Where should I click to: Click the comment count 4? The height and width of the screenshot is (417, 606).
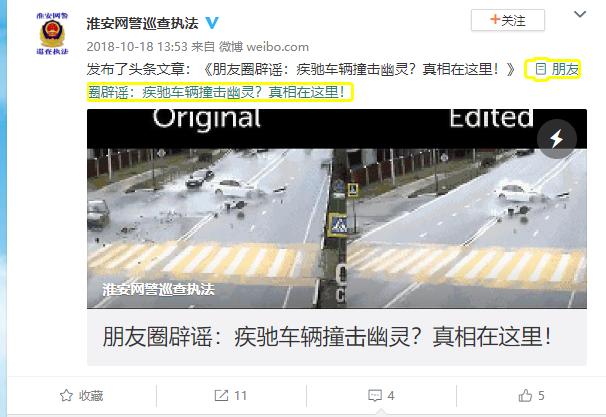pyautogui.click(x=391, y=396)
